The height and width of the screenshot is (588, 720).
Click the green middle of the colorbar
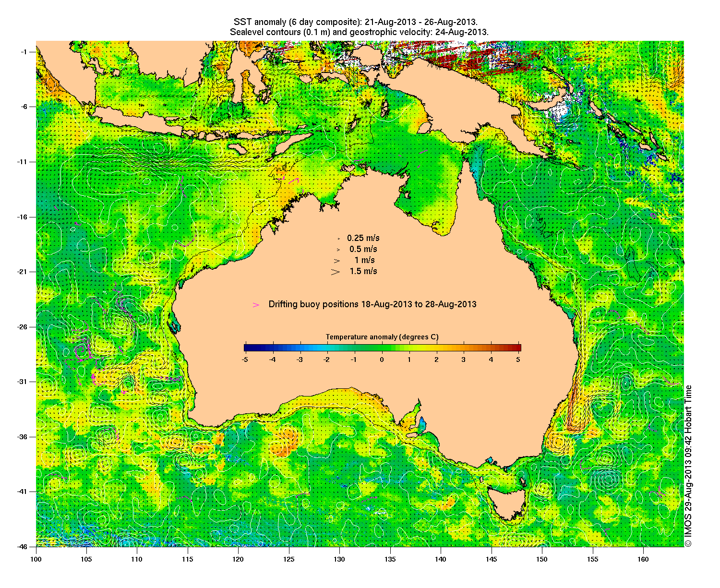point(382,348)
